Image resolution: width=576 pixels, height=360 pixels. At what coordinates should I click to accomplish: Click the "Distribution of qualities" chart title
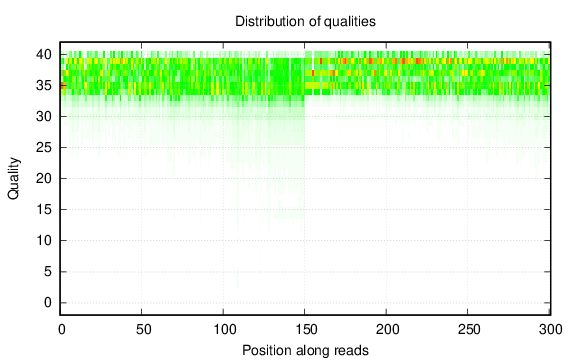point(305,21)
